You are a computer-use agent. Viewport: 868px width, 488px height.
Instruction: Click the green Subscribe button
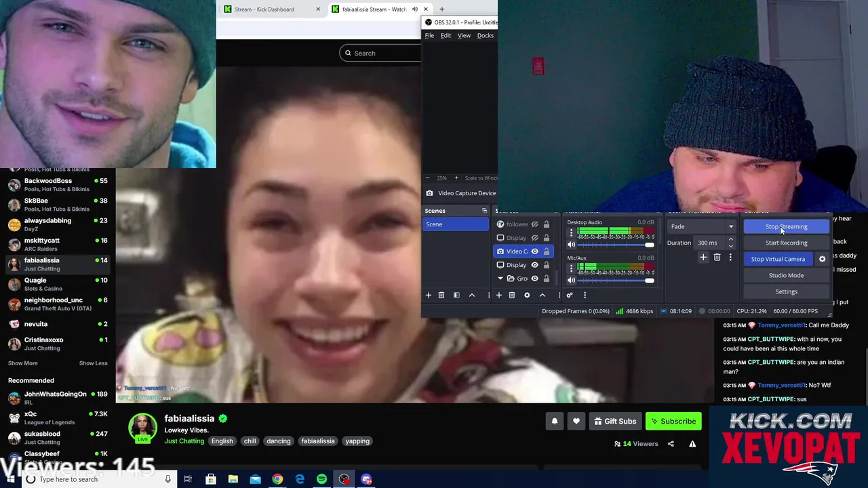click(673, 422)
